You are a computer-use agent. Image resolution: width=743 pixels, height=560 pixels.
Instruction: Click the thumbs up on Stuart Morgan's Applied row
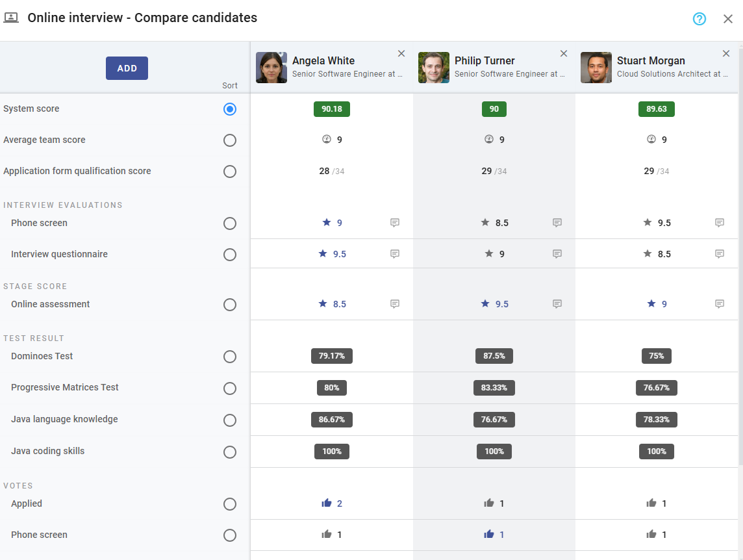(651, 503)
